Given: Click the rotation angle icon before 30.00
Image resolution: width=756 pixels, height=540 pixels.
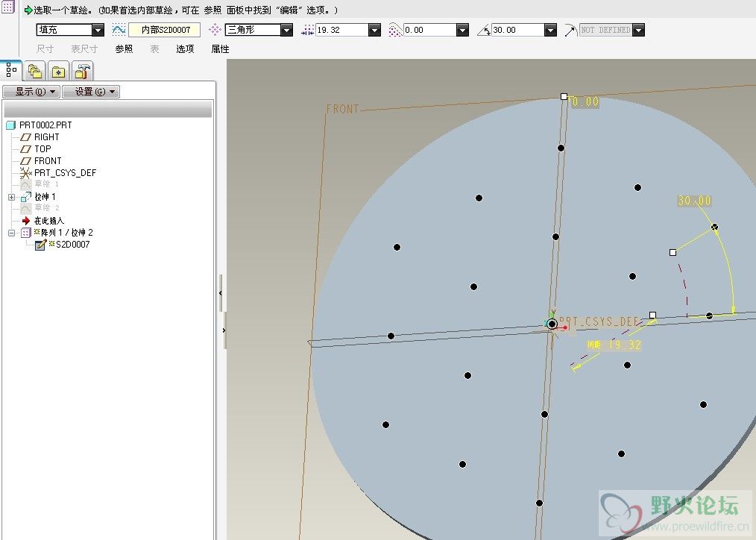Looking at the screenshot, I should pos(484,30).
